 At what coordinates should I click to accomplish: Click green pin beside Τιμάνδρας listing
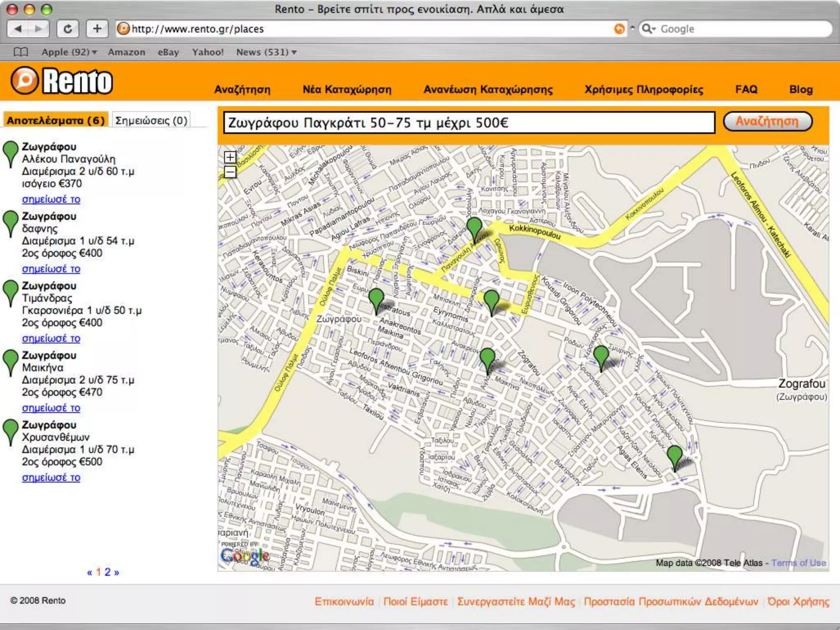click(x=11, y=294)
